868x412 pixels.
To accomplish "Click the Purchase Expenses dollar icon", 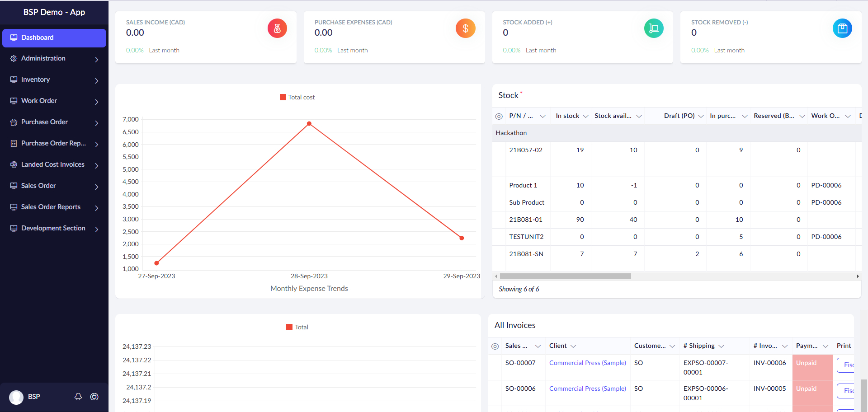I will [465, 28].
